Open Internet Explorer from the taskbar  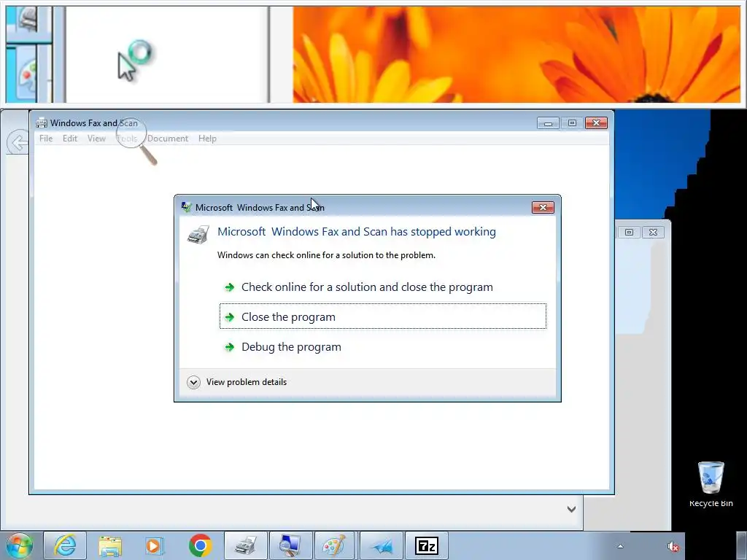pyautogui.click(x=65, y=545)
